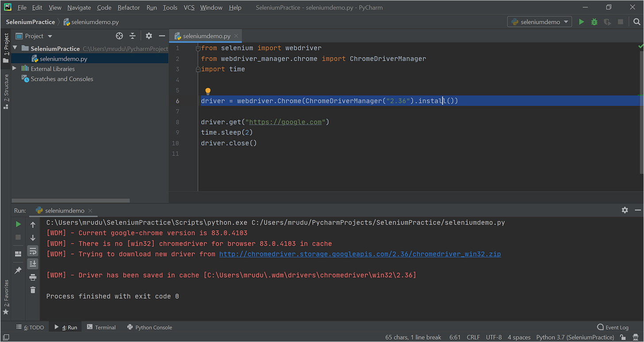
Task: Run seleniumdemo with the green Run arrow
Action: pos(581,21)
